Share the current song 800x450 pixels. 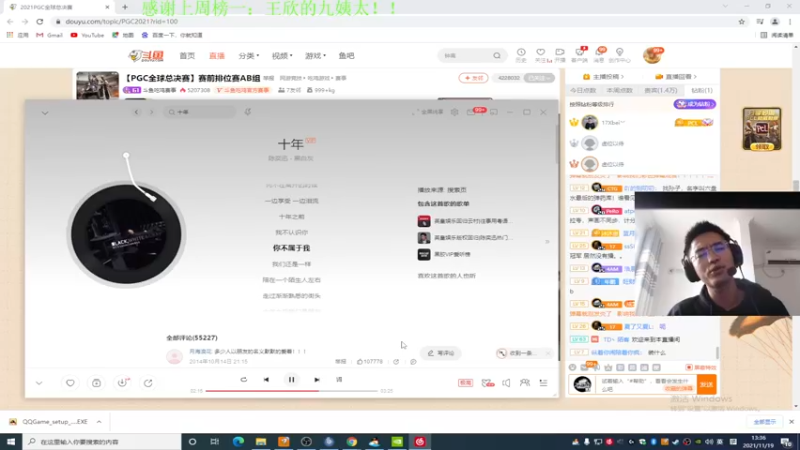[x=148, y=383]
